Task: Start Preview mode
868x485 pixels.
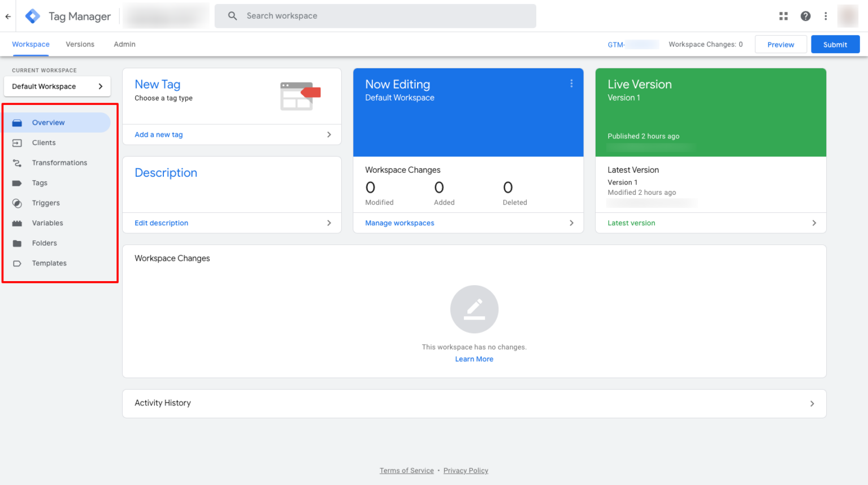Action: coord(780,44)
